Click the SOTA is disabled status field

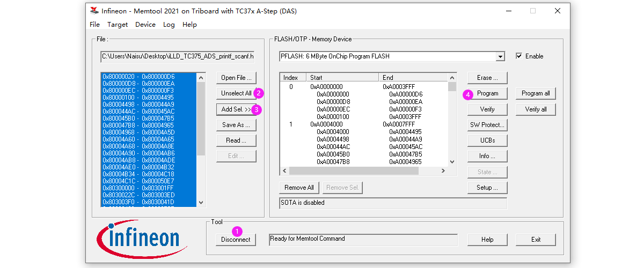click(x=393, y=203)
